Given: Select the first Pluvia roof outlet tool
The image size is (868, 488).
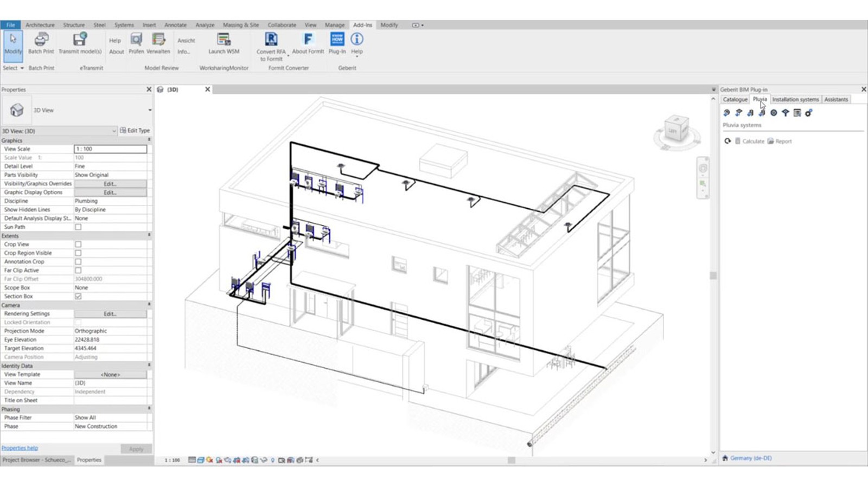Looking at the screenshot, I should click(x=726, y=113).
